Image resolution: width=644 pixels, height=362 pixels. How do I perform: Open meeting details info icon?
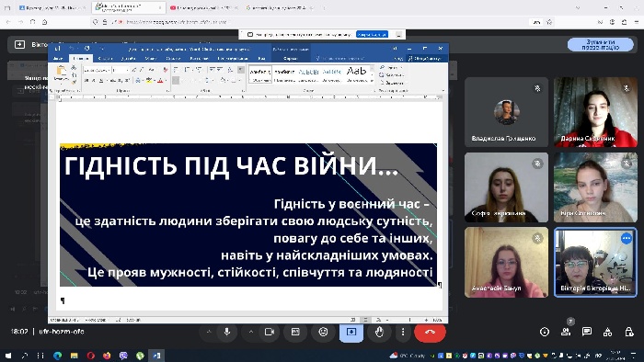545,332
